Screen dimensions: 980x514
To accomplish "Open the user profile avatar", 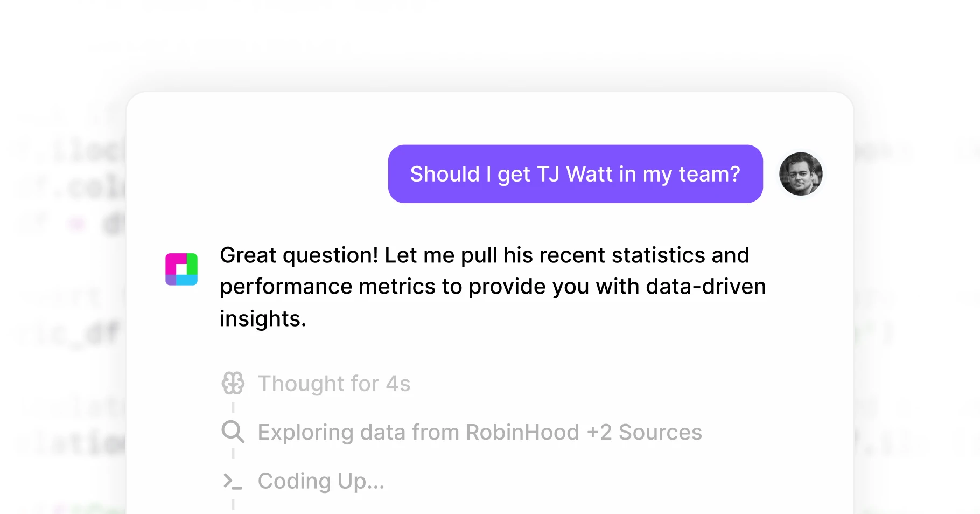I will [801, 174].
